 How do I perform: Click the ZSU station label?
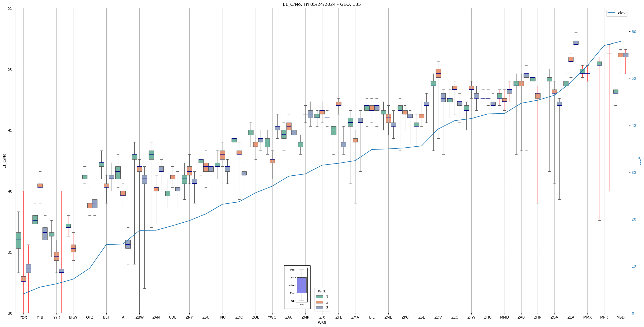(206, 317)
